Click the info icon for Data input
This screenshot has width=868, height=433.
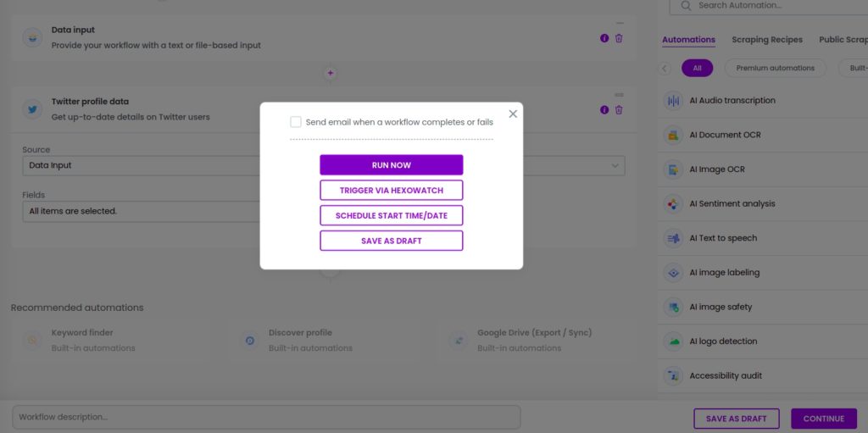[x=604, y=38]
